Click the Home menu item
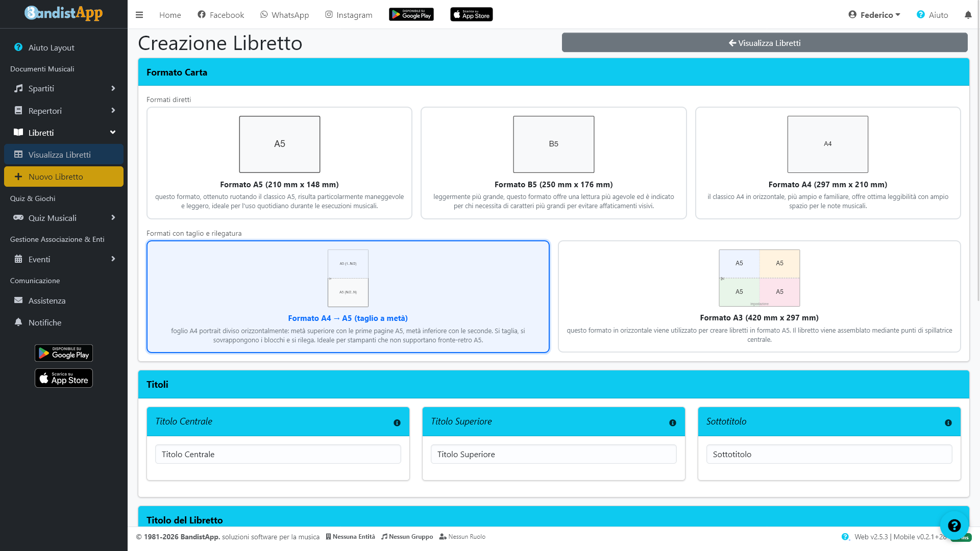The width and height of the screenshot is (980, 551). pyautogui.click(x=170, y=15)
